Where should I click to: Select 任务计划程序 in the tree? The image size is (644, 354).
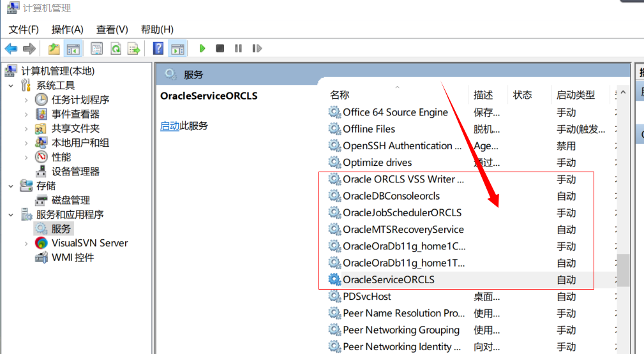tap(80, 100)
